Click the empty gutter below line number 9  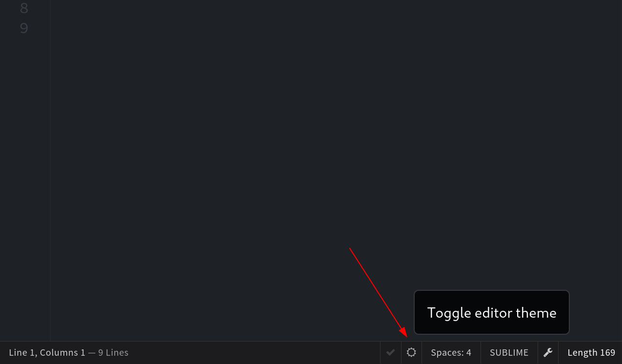coord(24,190)
